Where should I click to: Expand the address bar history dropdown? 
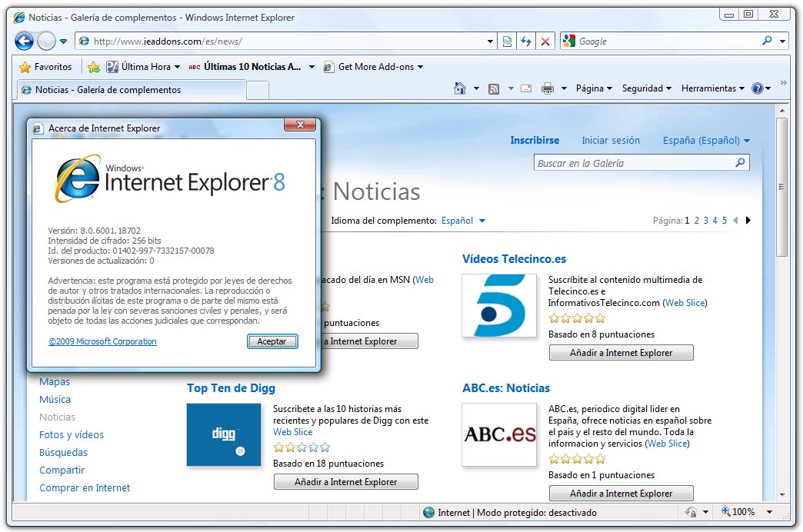pyautogui.click(x=490, y=42)
